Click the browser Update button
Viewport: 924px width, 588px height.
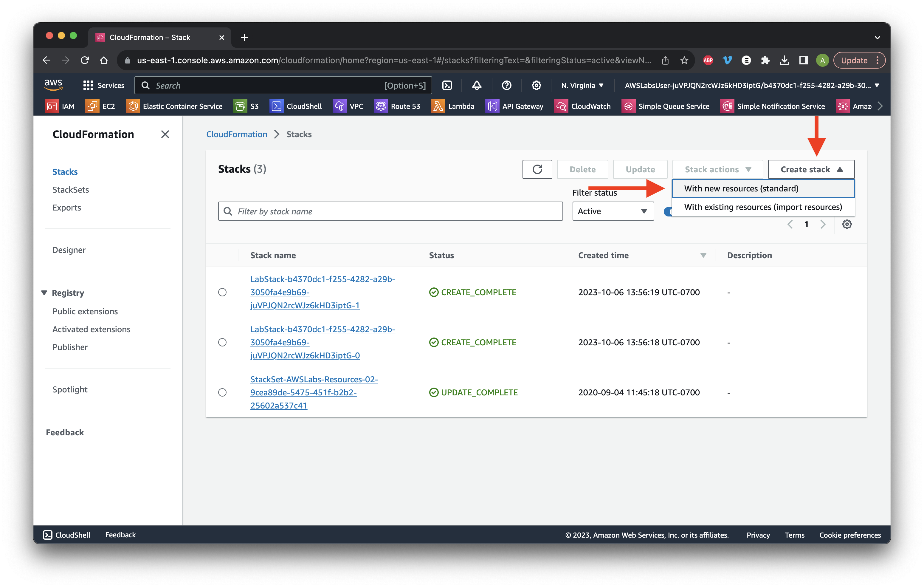point(859,60)
